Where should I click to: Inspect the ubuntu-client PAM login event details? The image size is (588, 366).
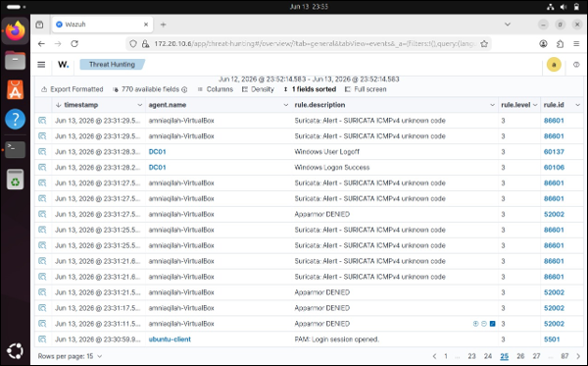[x=42, y=340]
